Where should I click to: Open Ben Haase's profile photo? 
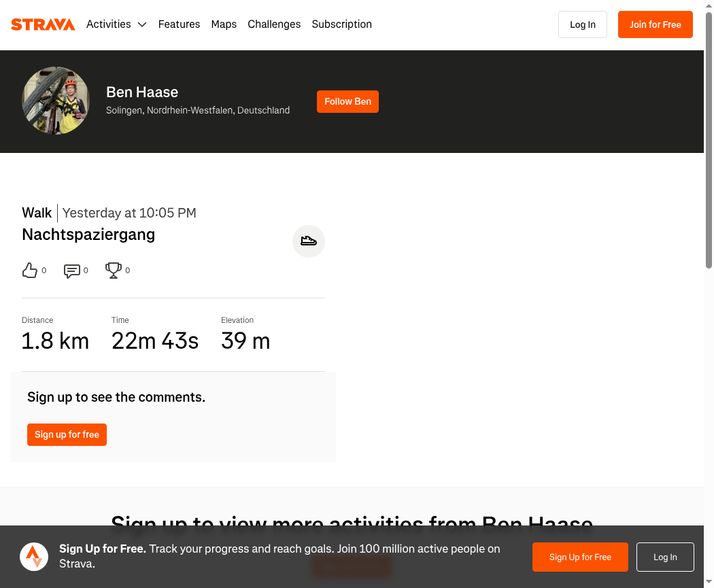point(56,101)
